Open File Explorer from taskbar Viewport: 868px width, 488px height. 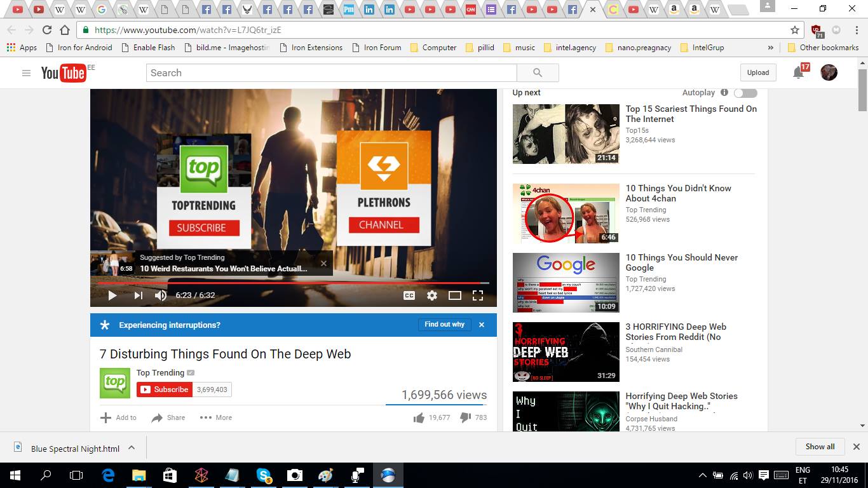(139, 475)
